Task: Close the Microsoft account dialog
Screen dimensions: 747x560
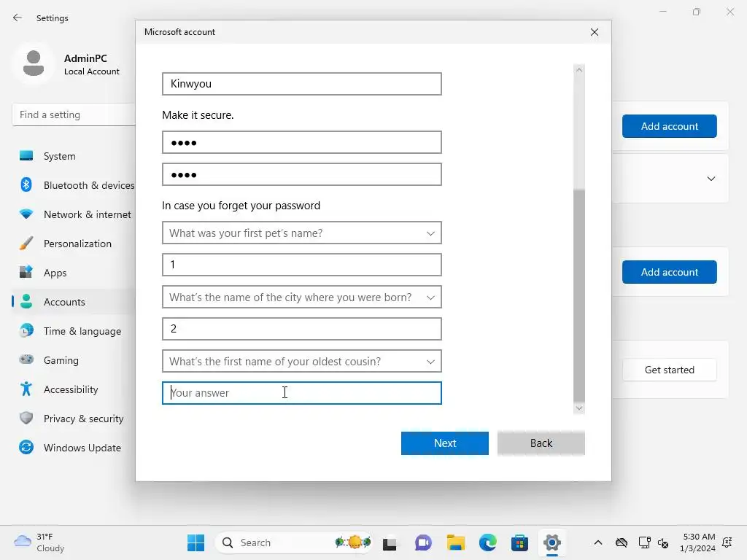Action: pos(594,32)
